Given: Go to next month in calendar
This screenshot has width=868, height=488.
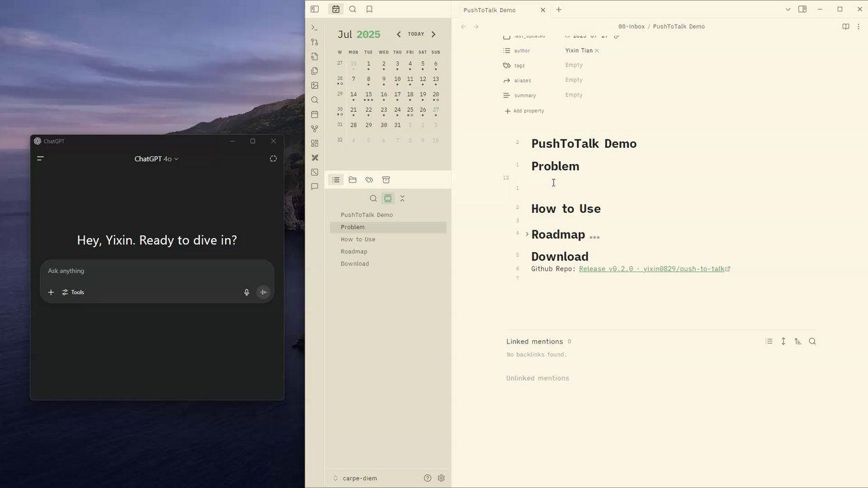Looking at the screenshot, I should click(x=433, y=34).
